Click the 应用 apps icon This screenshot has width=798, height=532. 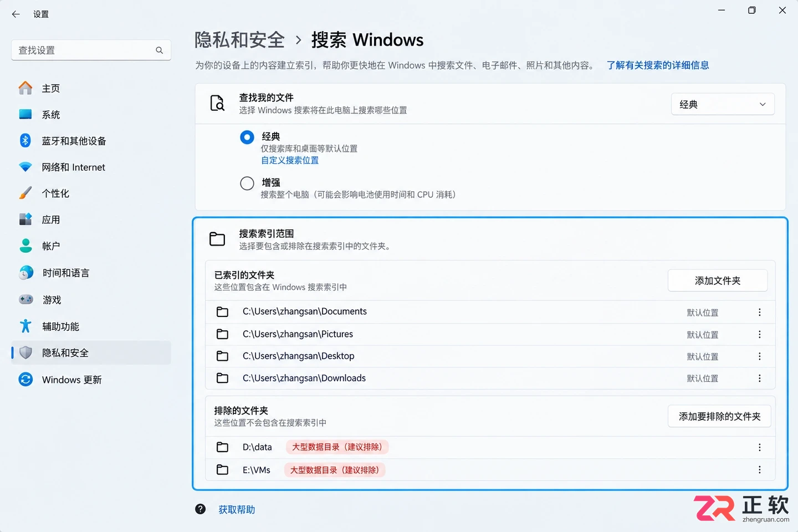pyautogui.click(x=25, y=219)
